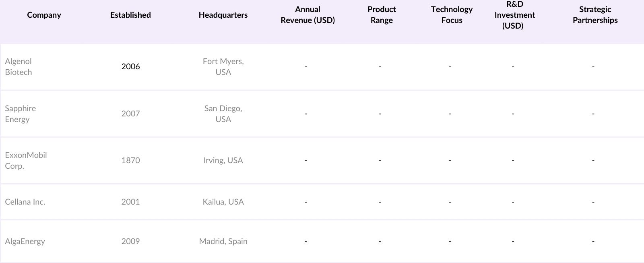Image resolution: width=644 pixels, height=263 pixels.
Task: Click the 2006 established year cell
Action: pyautogui.click(x=130, y=67)
